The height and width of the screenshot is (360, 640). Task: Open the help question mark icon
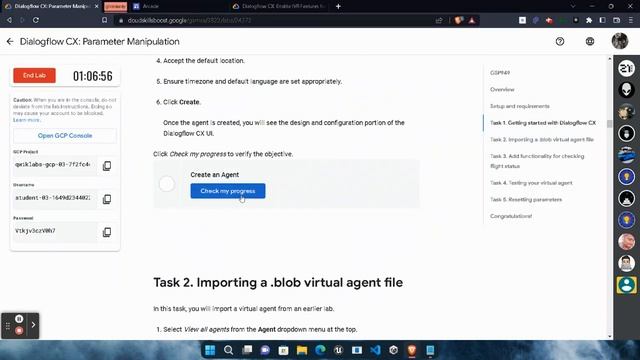pos(560,41)
